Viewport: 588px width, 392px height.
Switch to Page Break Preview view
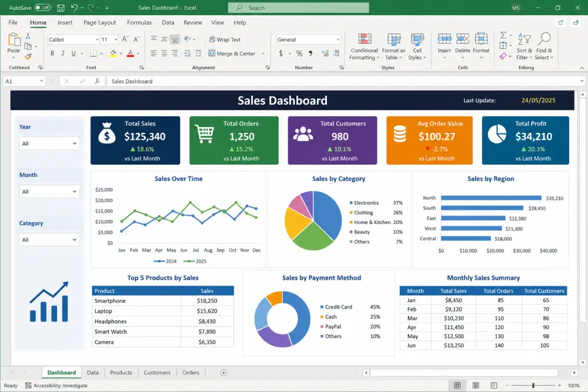494,386
